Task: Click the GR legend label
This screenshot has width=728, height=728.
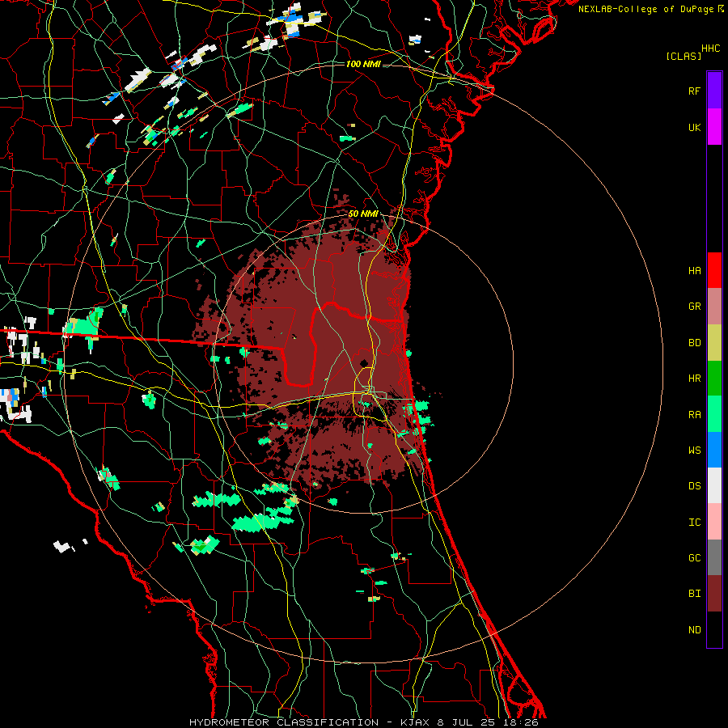Action: [x=695, y=307]
